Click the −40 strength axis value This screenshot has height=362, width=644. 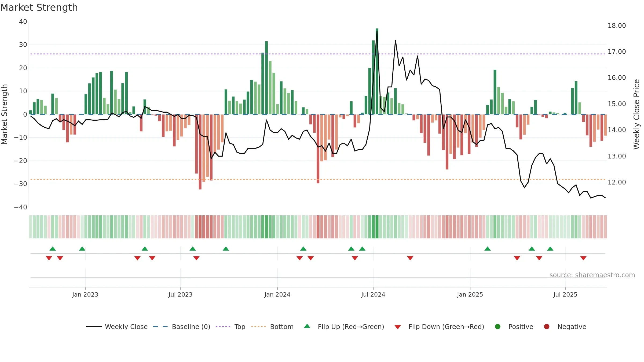coord(21,207)
